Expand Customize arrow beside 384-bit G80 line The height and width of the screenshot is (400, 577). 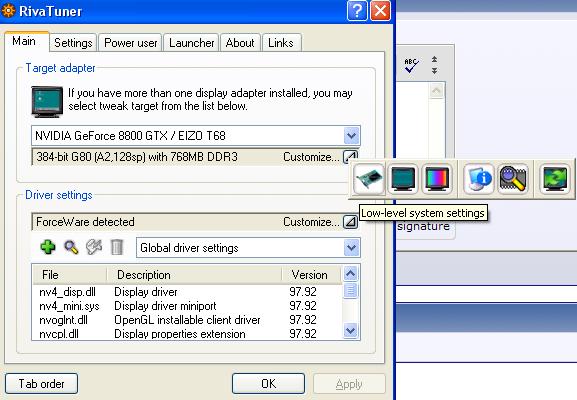pyautogui.click(x=350, y=157)
